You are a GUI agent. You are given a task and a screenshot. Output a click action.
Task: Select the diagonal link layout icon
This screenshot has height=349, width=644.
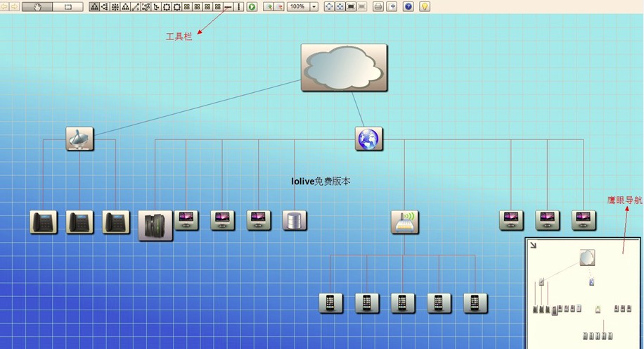pos(136,6)
